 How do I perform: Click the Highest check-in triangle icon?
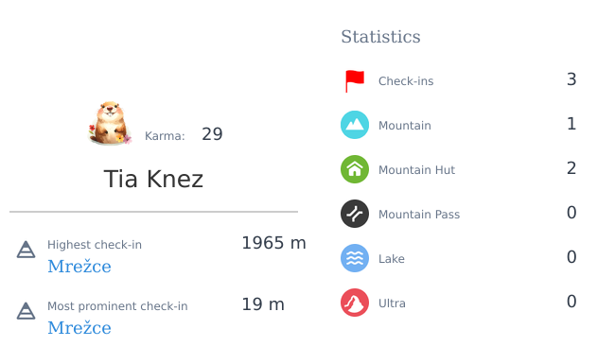coord(26,250)
